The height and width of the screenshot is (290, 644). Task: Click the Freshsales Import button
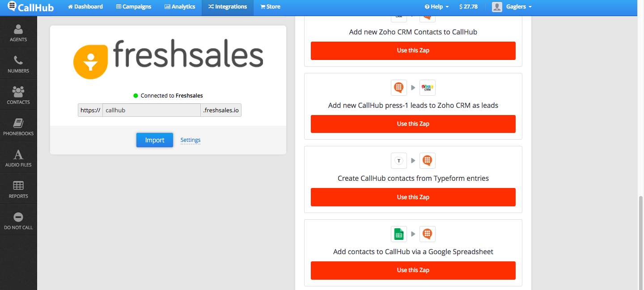click(155, 140)
